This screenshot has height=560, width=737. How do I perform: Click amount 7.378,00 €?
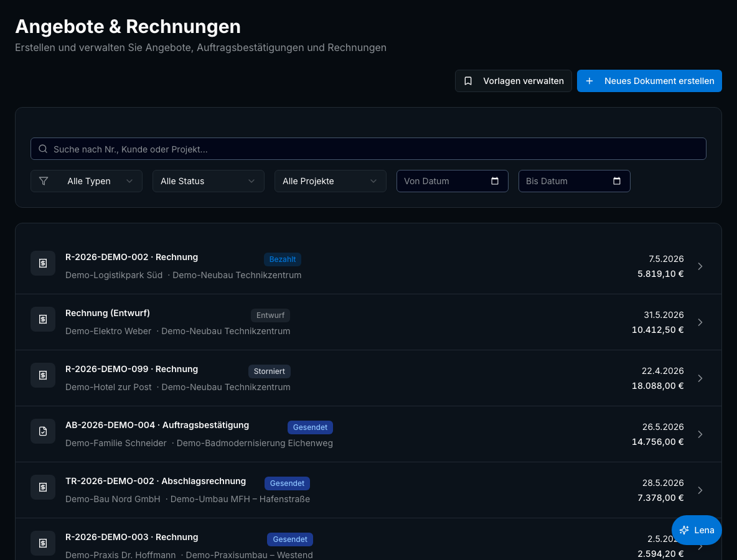660,498
